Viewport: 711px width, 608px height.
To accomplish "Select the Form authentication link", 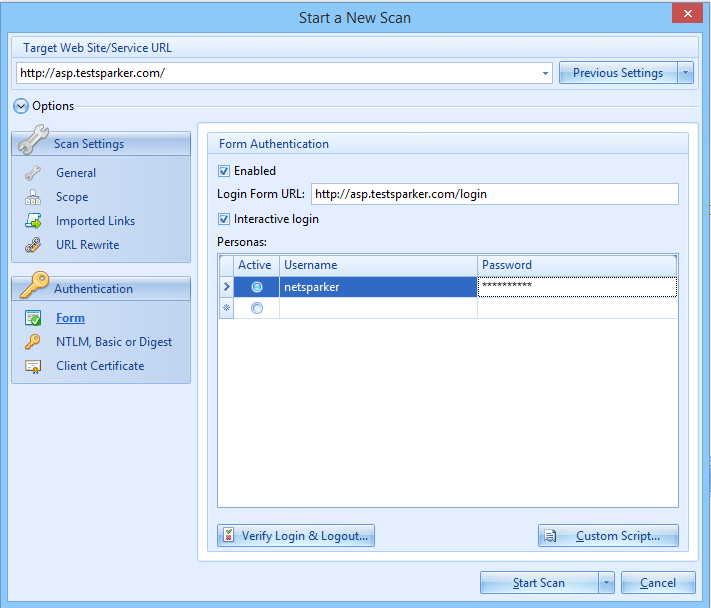I will coord(70,318).
